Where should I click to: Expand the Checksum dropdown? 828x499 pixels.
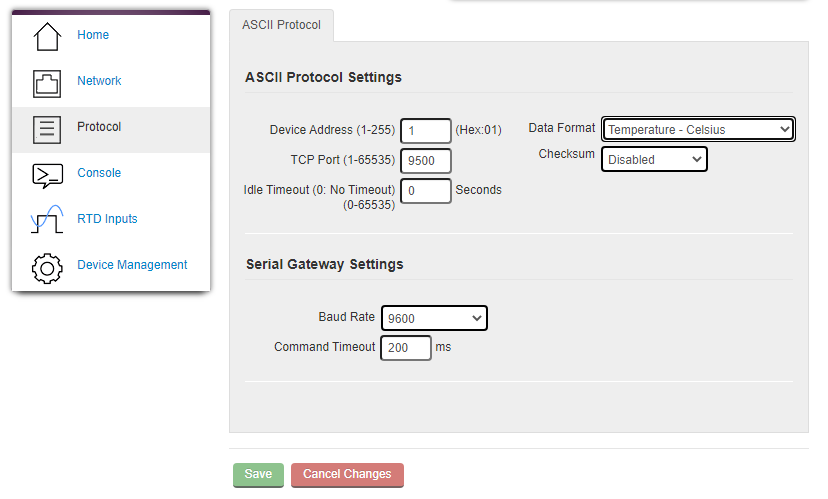(x=654, y=159)
